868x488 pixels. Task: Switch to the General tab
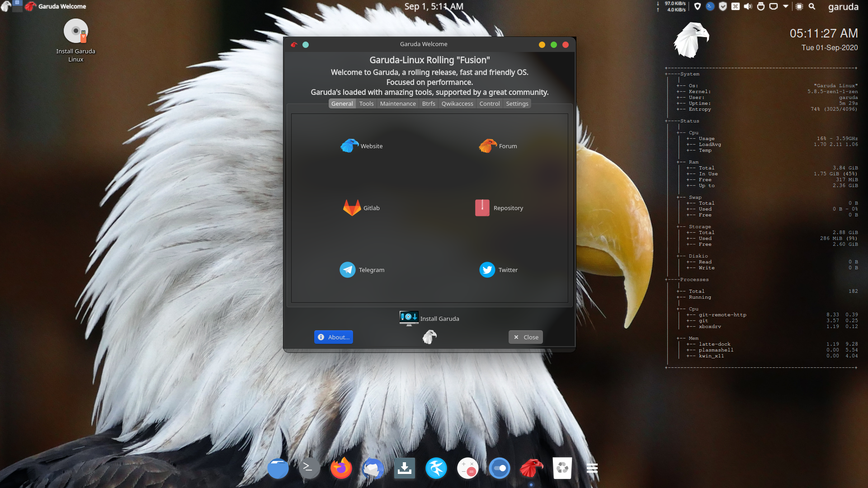[342, 103]
